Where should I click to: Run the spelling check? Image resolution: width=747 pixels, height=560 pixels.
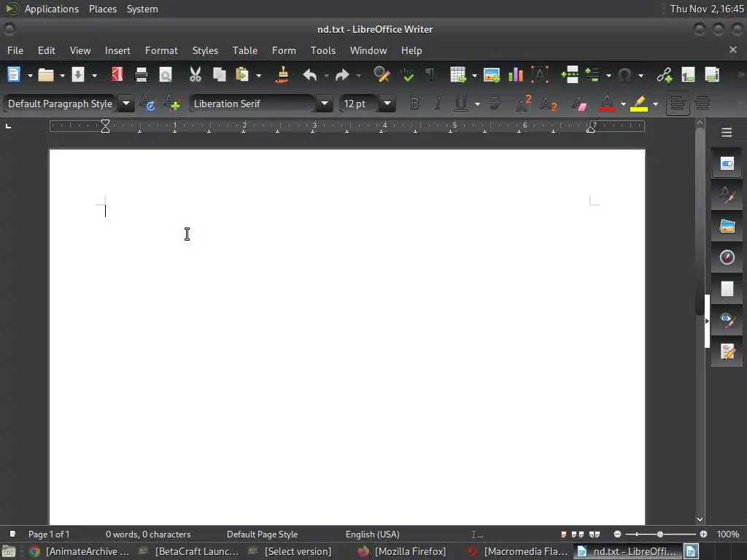coord(406,75)
